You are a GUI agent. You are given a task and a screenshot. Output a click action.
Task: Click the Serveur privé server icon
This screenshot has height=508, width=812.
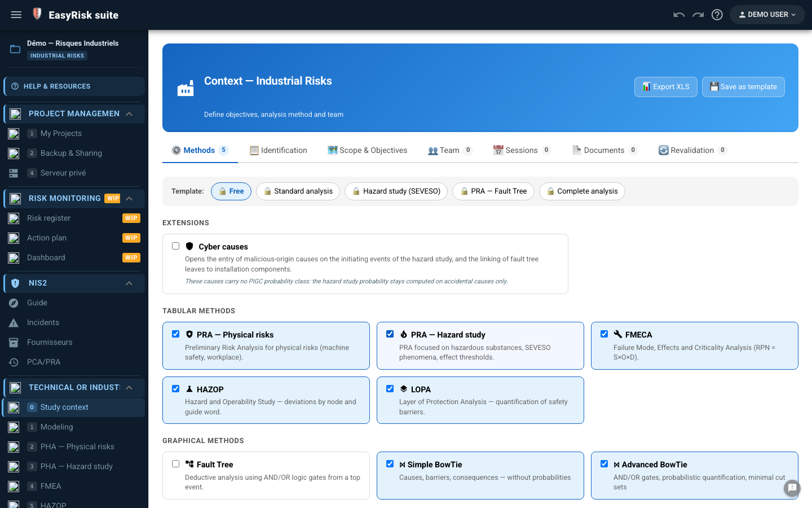tap(14, 173)
